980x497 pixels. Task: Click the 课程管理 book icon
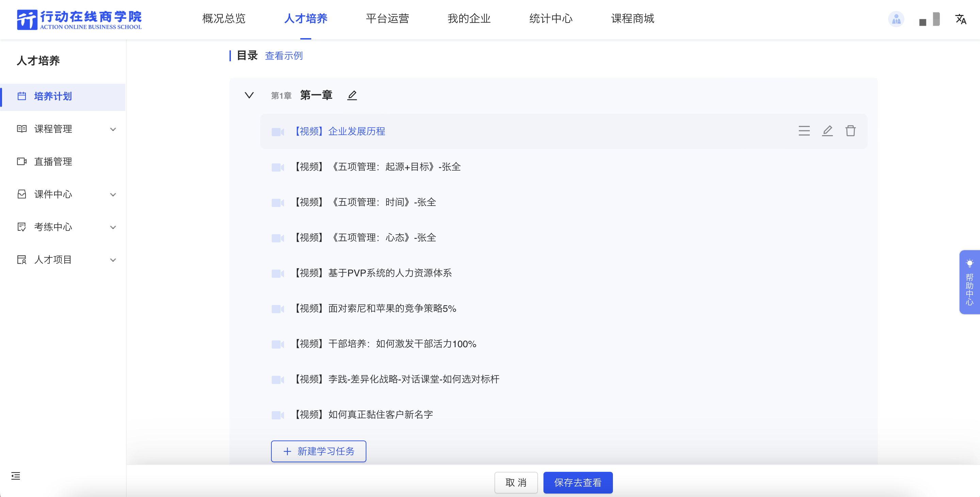22,129
